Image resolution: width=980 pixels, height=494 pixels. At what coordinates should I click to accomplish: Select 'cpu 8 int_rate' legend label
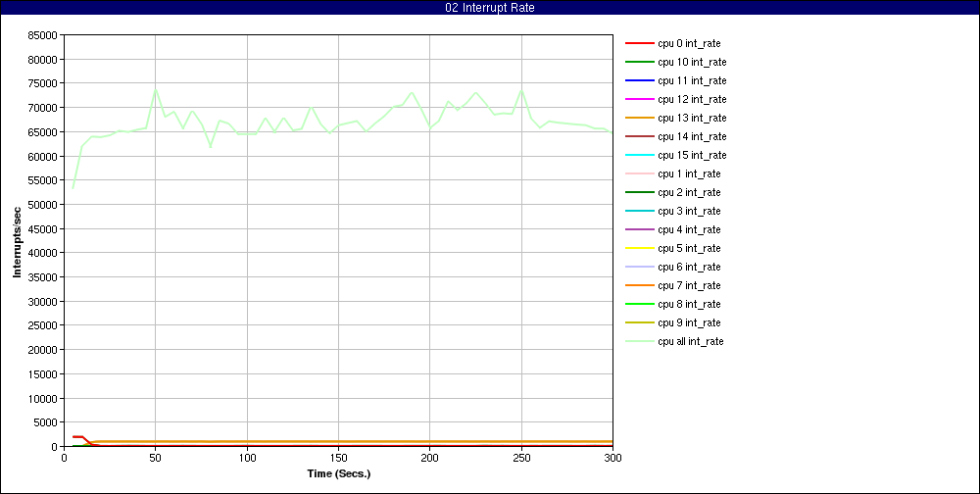(x=689, y=304)
